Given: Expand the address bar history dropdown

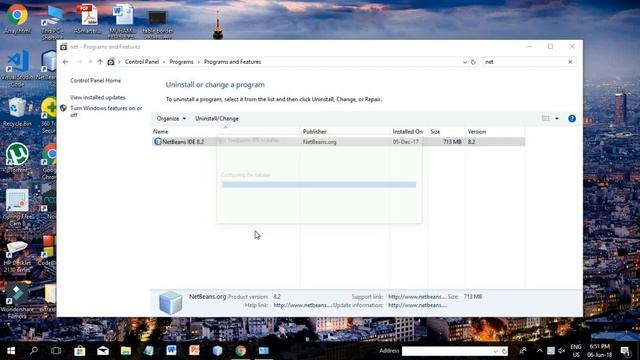Looking at the screenshot, I should (464, 62).
